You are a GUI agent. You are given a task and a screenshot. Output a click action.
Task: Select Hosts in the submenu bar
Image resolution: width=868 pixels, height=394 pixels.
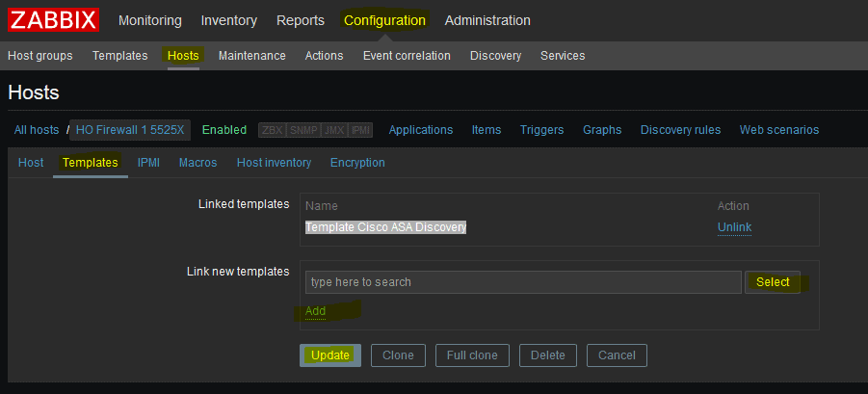pyautogui.click(x=183, y=56)
